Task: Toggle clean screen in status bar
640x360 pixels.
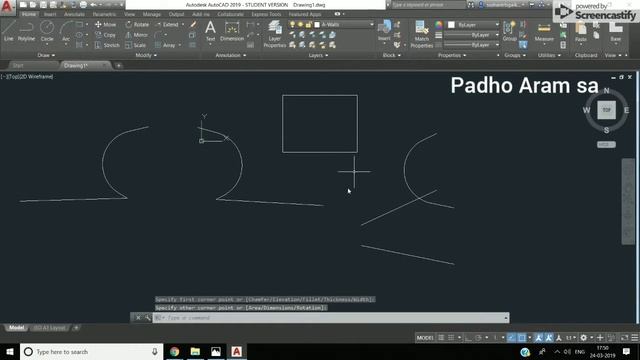Action: tap(624, 338)
